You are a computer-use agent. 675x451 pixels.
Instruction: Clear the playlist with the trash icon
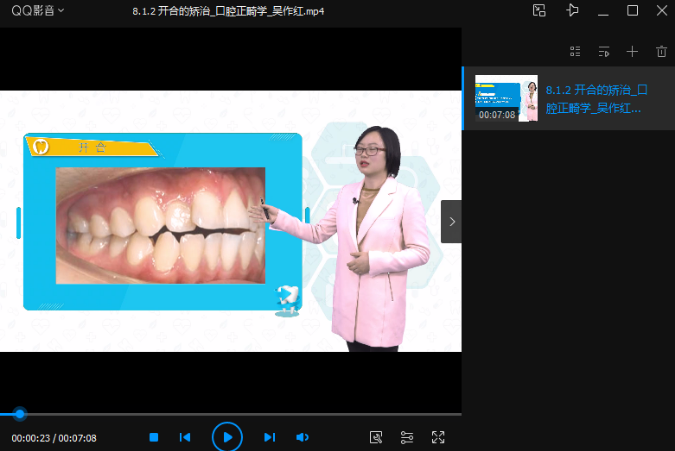point(660,51)
